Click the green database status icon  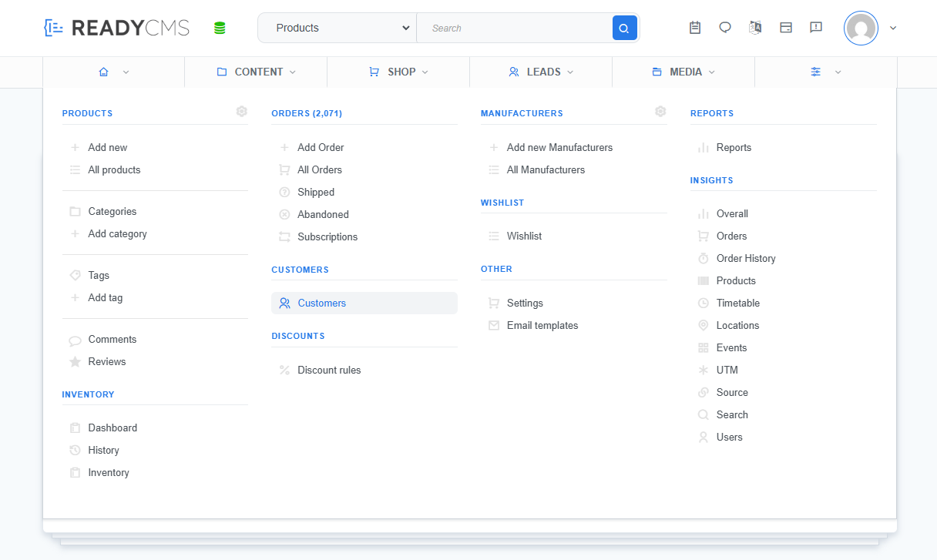[x=220, y=29]
